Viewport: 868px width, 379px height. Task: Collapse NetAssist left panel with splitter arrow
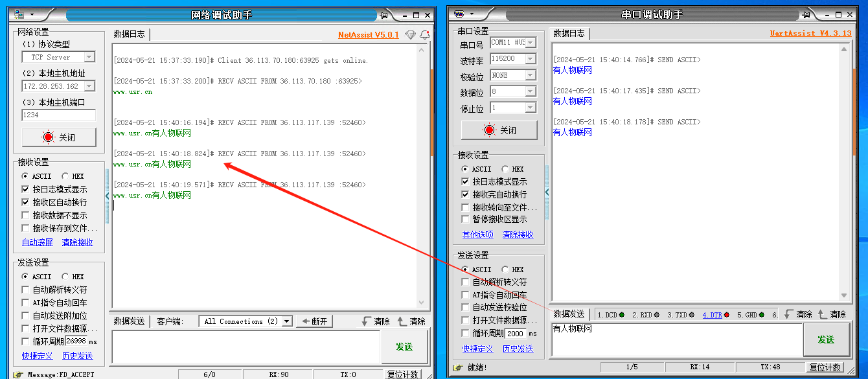tap(108, 196)
